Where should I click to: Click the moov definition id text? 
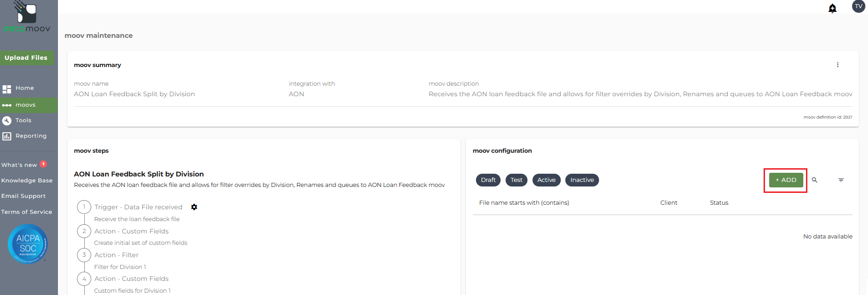(828, 117)
